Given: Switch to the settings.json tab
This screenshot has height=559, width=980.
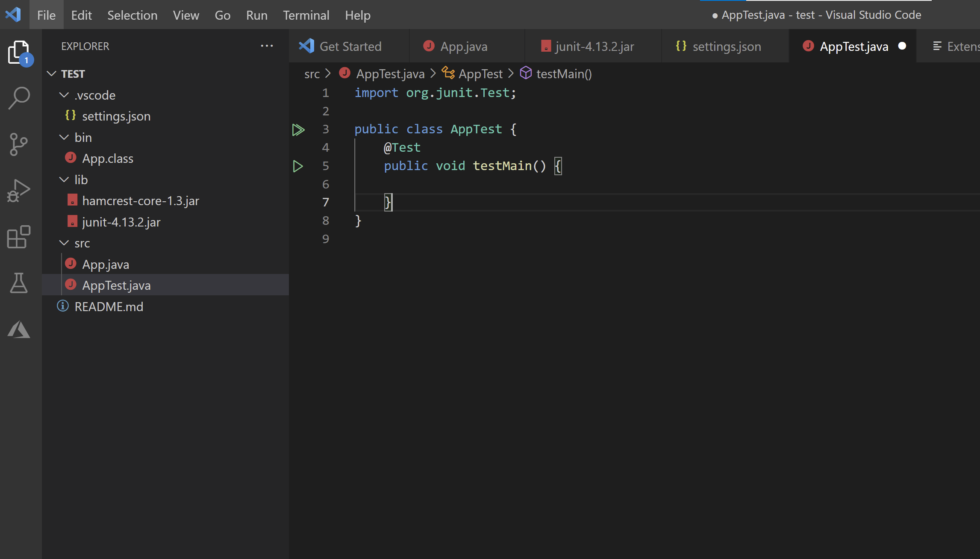Looking at the screenshot, I should (727, 46).
